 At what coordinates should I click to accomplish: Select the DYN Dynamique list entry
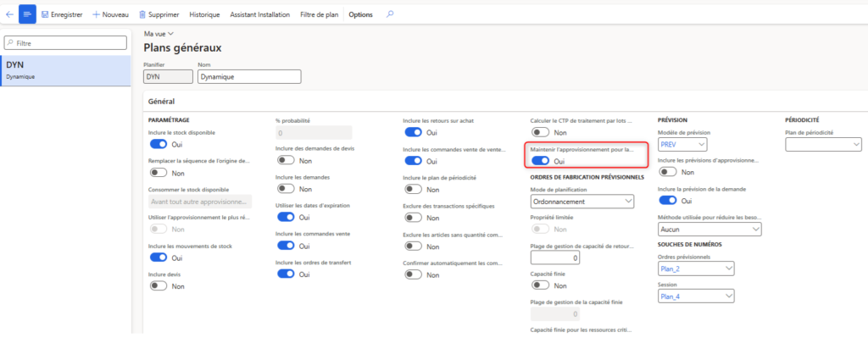[x=65, y=70]
